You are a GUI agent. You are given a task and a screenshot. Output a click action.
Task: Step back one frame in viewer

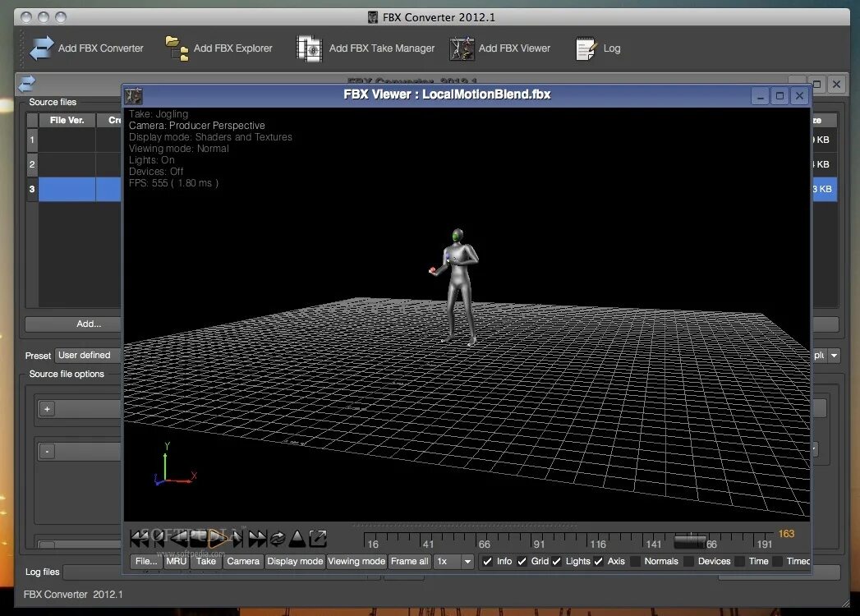[x=159, y=539]
